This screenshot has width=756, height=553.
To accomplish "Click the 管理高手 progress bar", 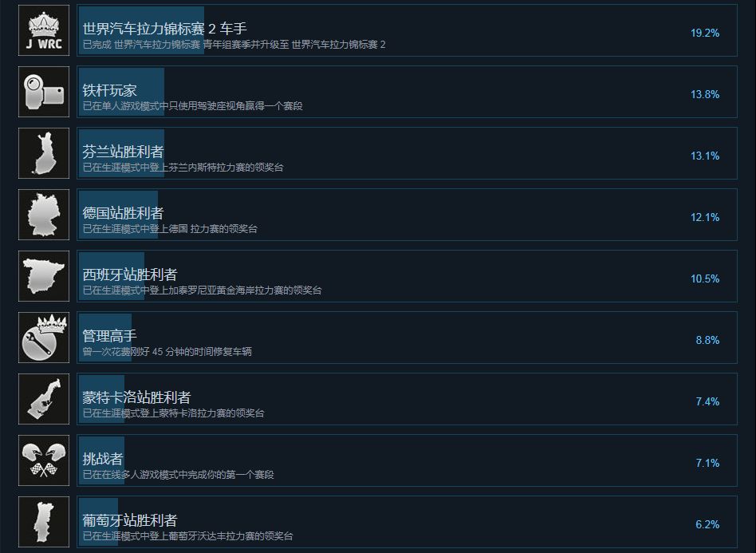I will tap(105, 338).
